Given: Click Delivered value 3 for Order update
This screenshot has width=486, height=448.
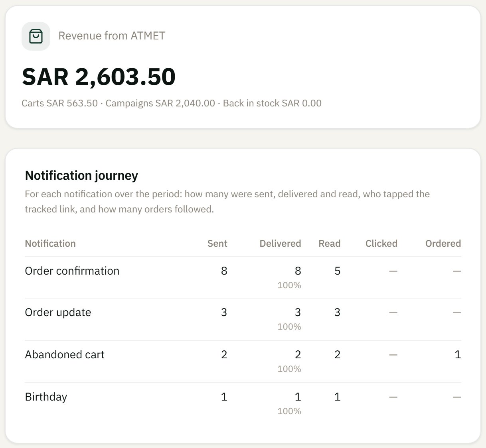Looking at the screenshot, I should point(298,312).
